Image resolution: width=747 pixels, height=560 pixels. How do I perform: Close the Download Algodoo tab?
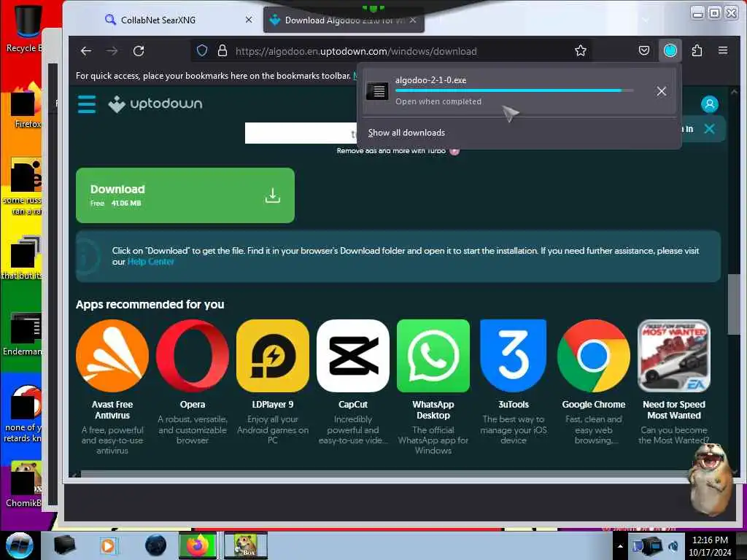(413, 20)
